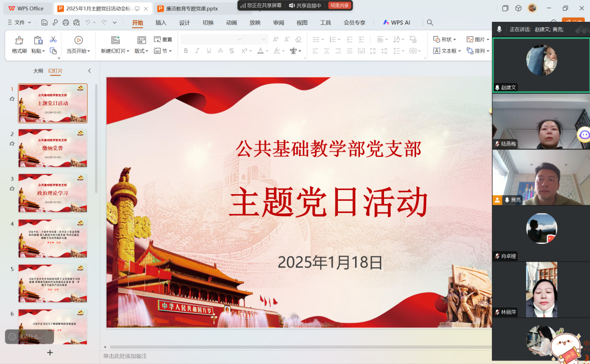Open the Transitions (切换) ribbon tab
Screen dimensions: 590x364
(x=208, y=23)
